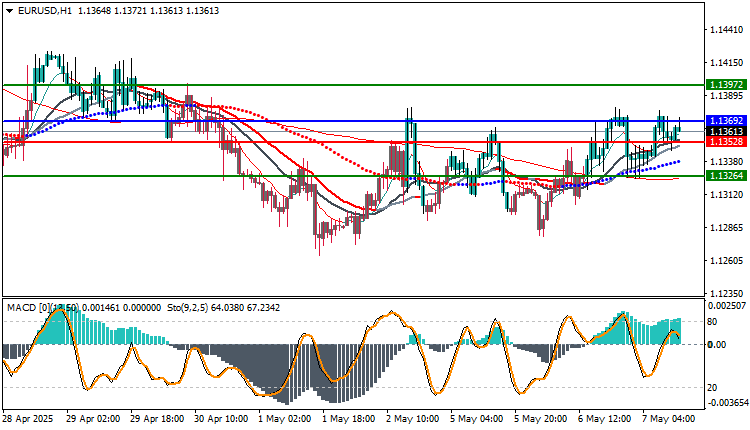Click the 20 stochastic level label
The height and width of the screenshot is (430, 750).
point(712,387)
